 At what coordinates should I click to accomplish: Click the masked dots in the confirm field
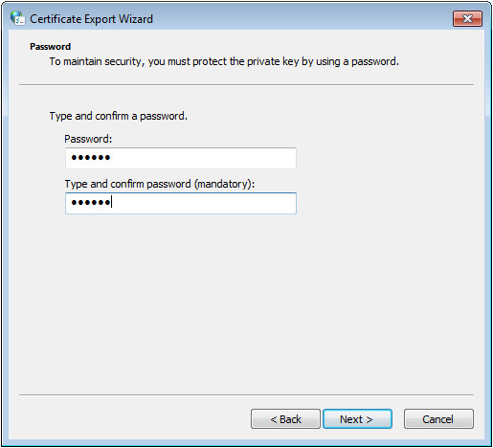click(x=91, y=202)
